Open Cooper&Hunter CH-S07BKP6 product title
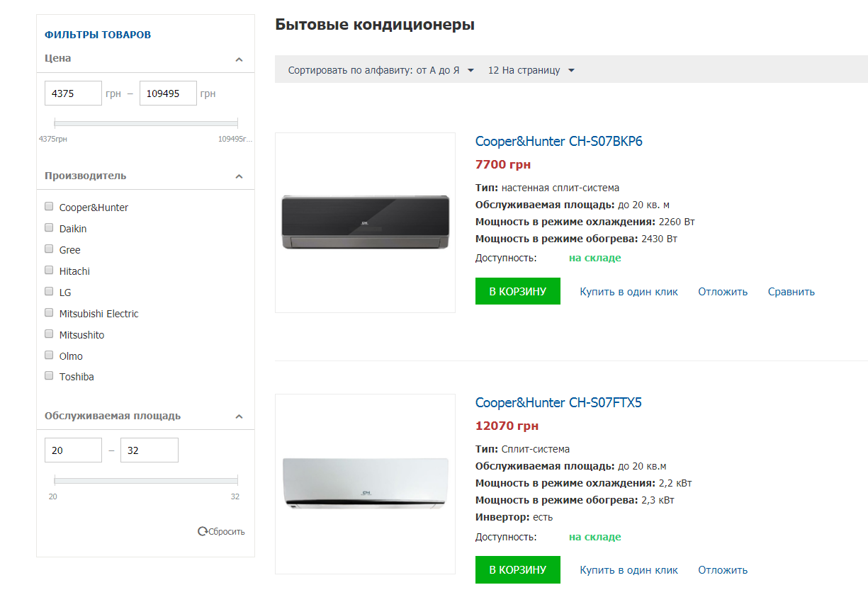 coord(559,141)
